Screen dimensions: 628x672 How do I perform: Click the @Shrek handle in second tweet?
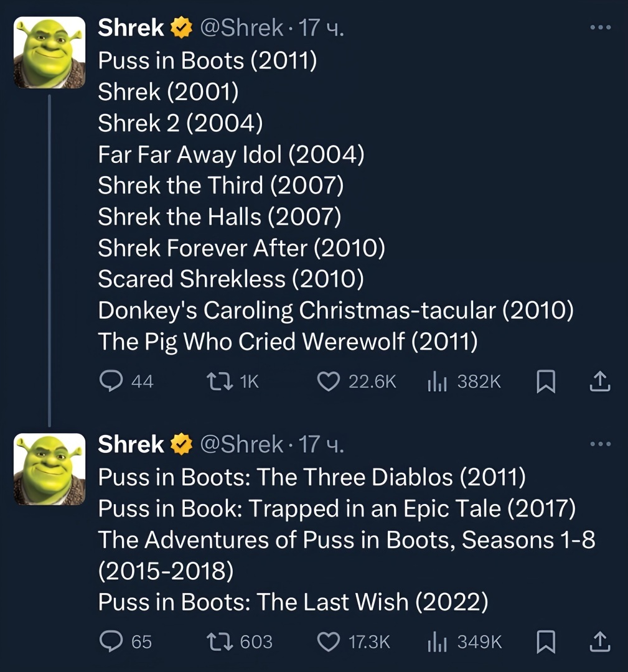pos(241,444)
